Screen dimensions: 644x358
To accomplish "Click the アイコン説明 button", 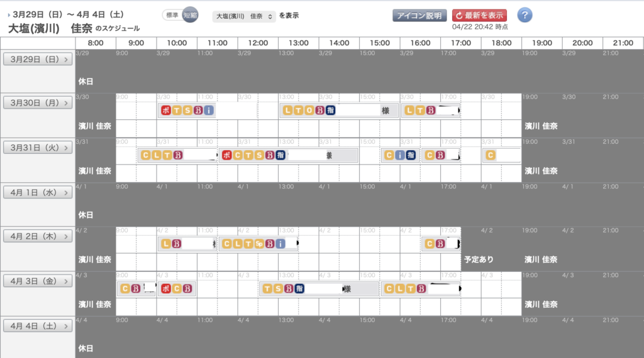I will (x=419, y=16).
